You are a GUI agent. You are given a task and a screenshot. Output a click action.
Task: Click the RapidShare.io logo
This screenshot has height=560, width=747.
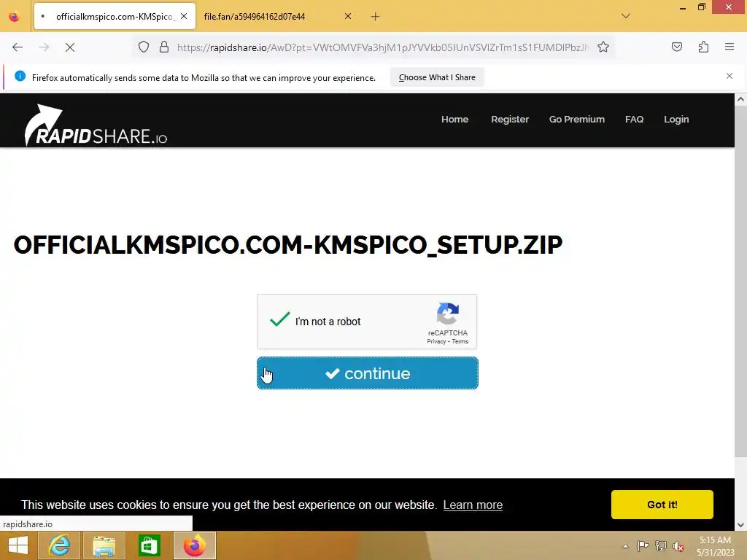(96, 125)
